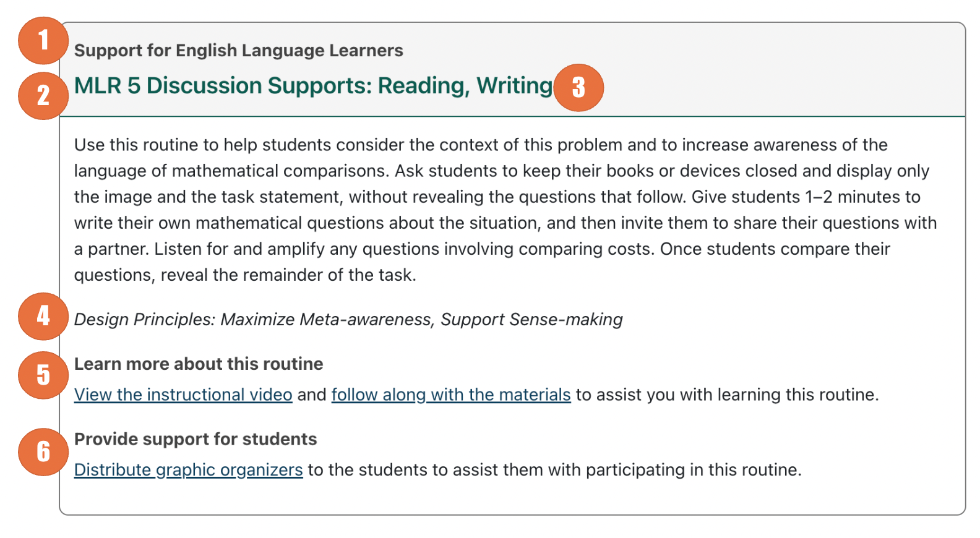The width and height of the screenshot is (980, 538).
Task: Open the "Distribute graphic organizers" link
Action: [188, 470]
